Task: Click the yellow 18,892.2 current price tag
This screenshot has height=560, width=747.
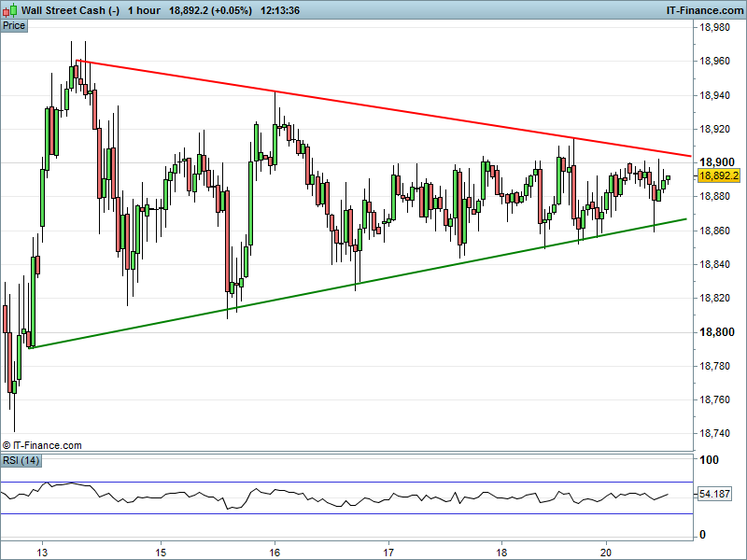Action: pos(719,175)
